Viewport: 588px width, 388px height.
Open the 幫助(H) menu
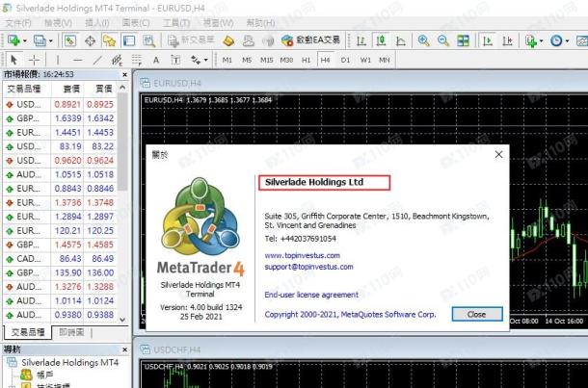(x=260, y=23)
